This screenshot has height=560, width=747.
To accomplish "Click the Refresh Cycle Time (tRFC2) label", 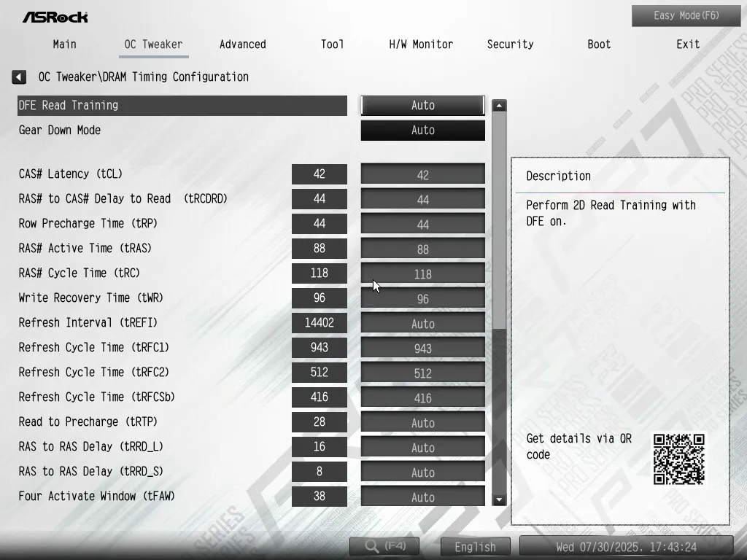I will point(94,372).
